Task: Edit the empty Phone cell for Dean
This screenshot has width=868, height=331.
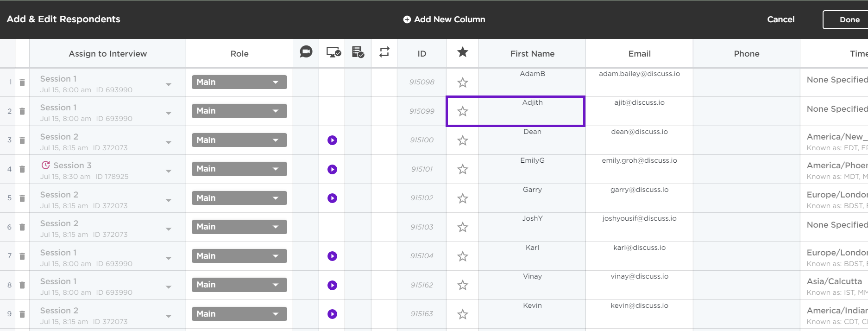Action: click(x=747, y=140)
